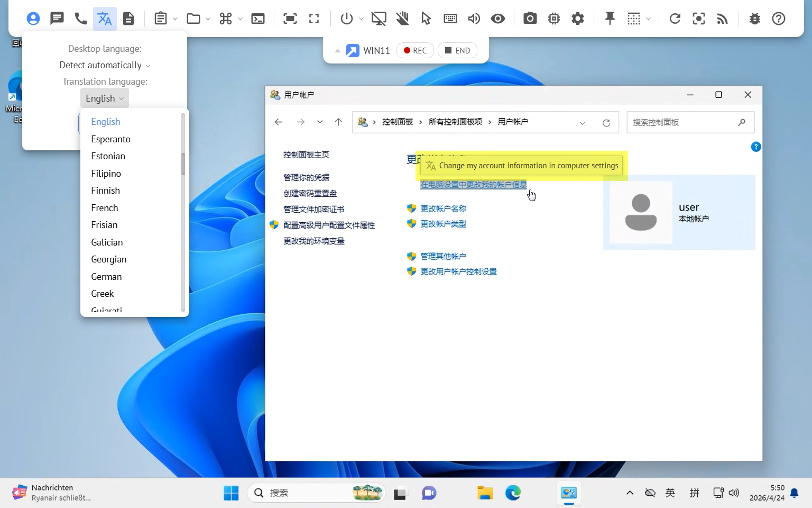The width and height of the screenshot is (812, 508).
Task: Choose German in the translation list
Action: 106,277
